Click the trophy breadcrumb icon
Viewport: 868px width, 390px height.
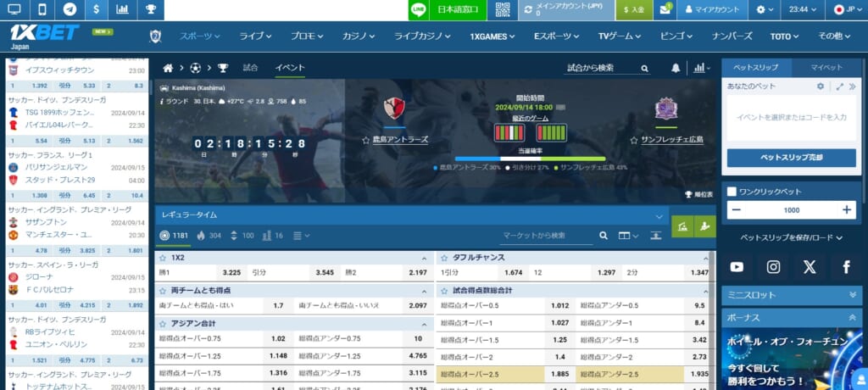tap(223, 68)
